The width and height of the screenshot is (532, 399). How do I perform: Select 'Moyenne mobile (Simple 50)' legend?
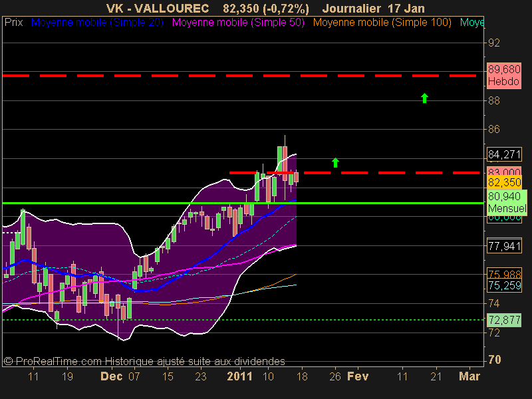pos(238,23)
